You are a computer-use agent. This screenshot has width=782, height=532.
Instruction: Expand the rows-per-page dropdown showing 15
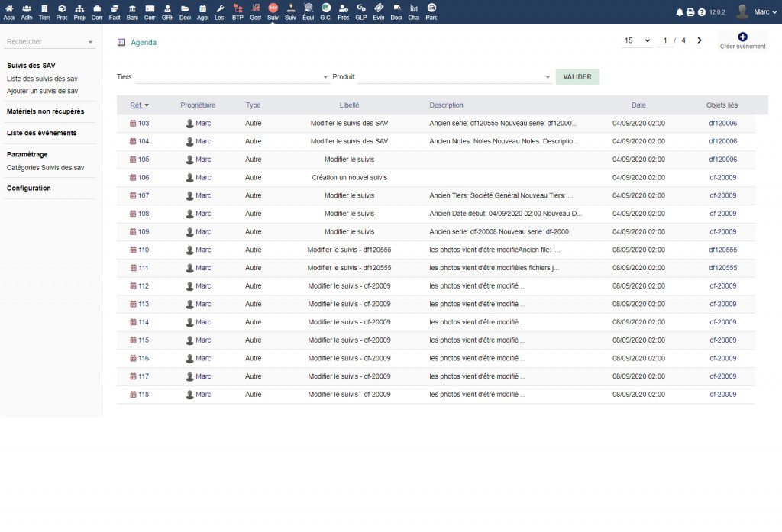pos(636,40)
